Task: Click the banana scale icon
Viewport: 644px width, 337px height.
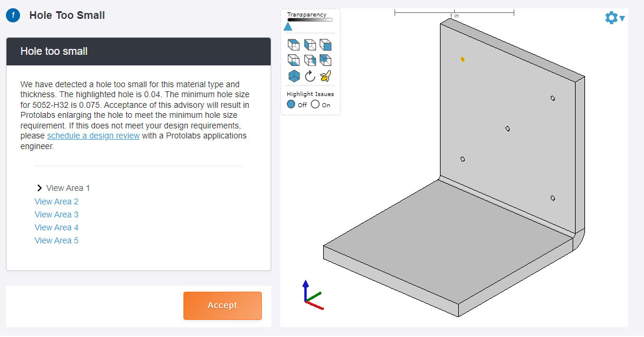Action: pos(326,76)
